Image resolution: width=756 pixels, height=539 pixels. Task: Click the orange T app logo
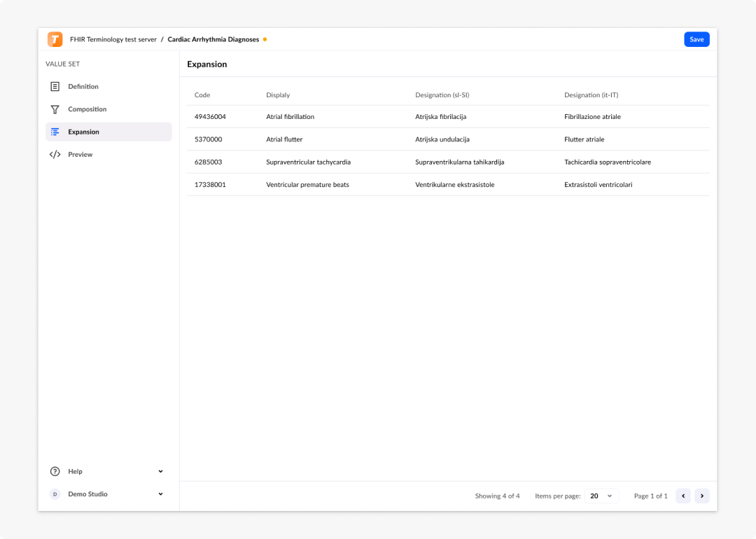click(x=55, y=39)
